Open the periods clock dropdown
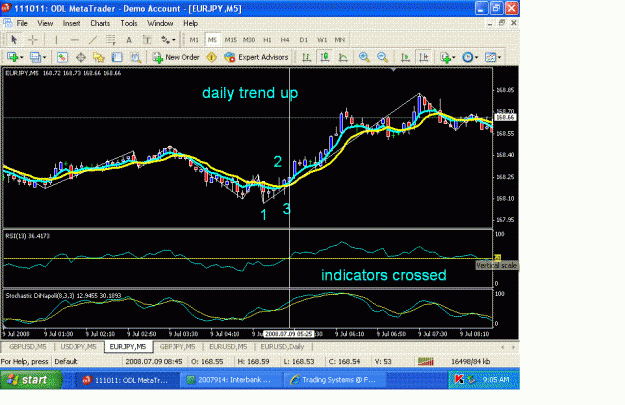Viewport: 625px width, 405px height. tap(470, 57)
